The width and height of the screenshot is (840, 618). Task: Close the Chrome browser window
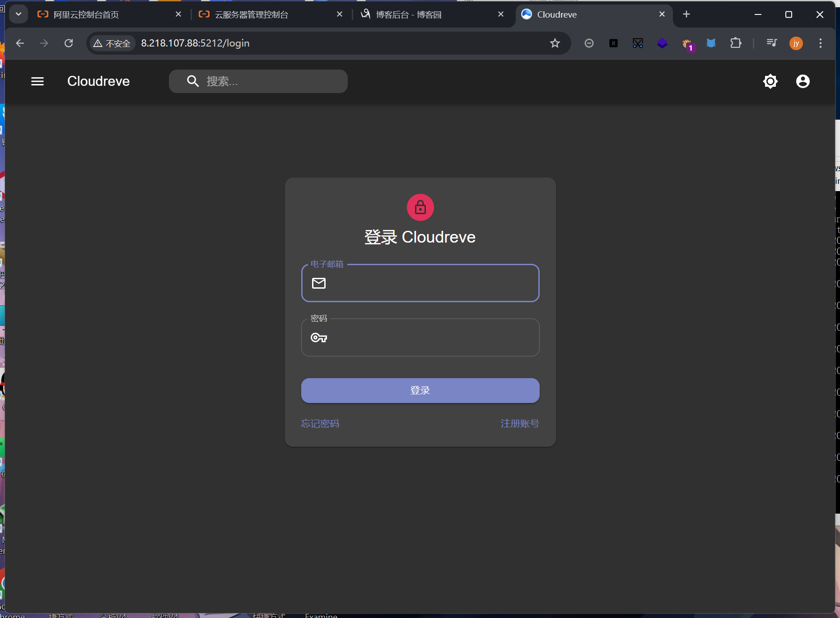(820, 14)
